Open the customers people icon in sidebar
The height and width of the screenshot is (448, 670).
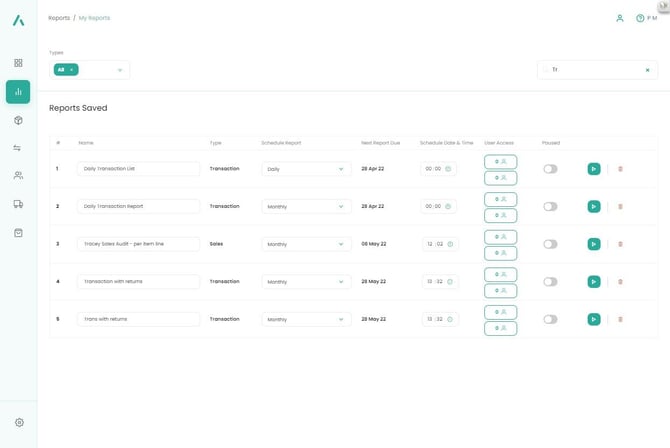click(x=18, y=176)
